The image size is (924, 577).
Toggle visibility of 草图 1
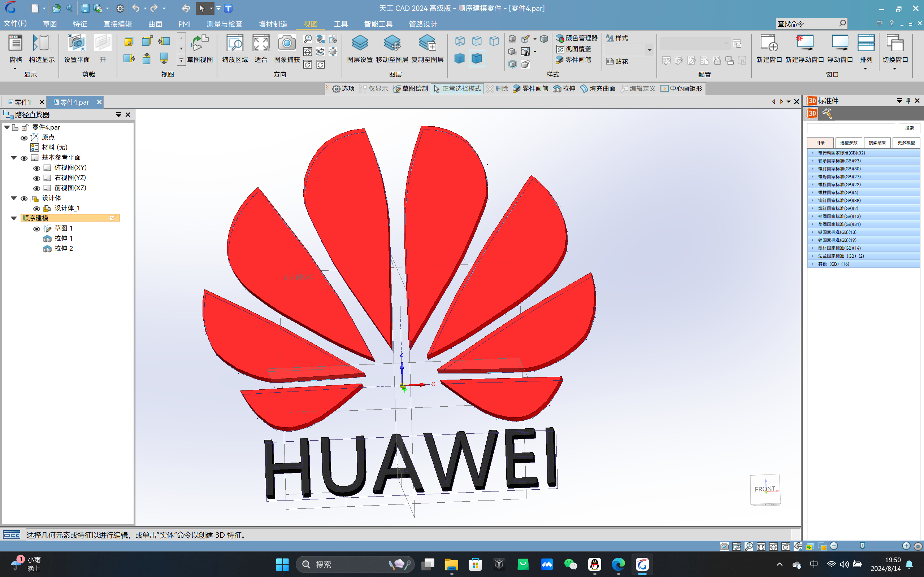point(37,229)
